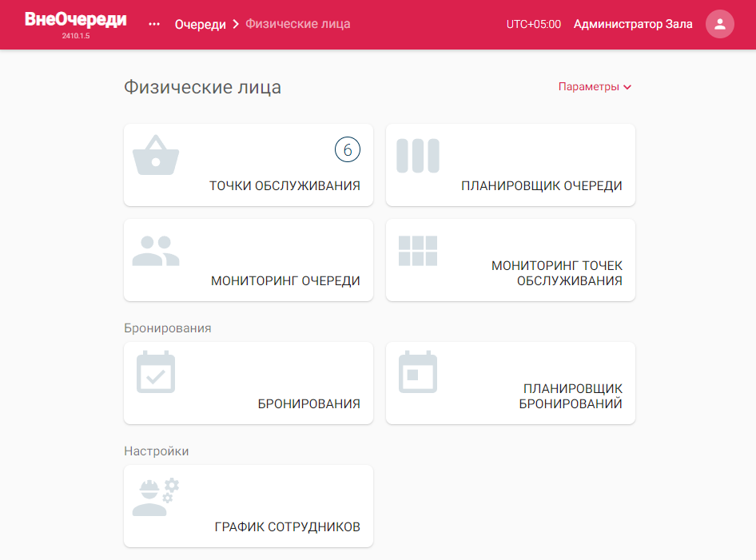Open the Бронирования card
Viewport: 756px width, 560px height.
tap(249, 383)
